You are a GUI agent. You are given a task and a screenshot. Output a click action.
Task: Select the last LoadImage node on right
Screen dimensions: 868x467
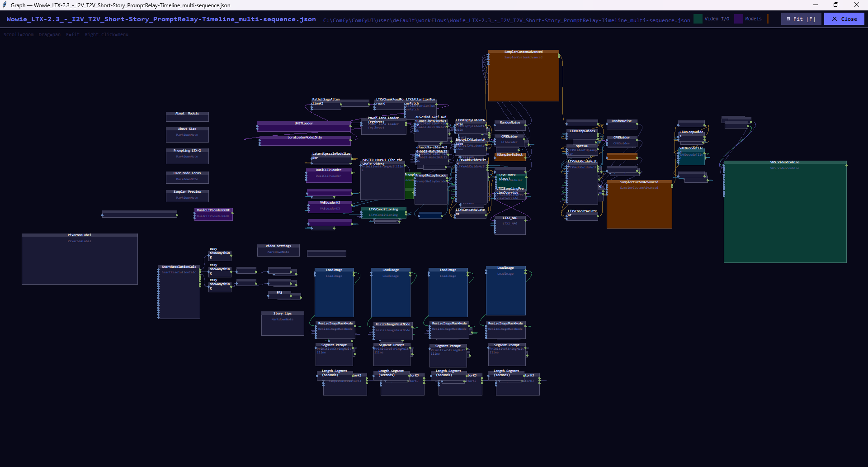[505, 291]
